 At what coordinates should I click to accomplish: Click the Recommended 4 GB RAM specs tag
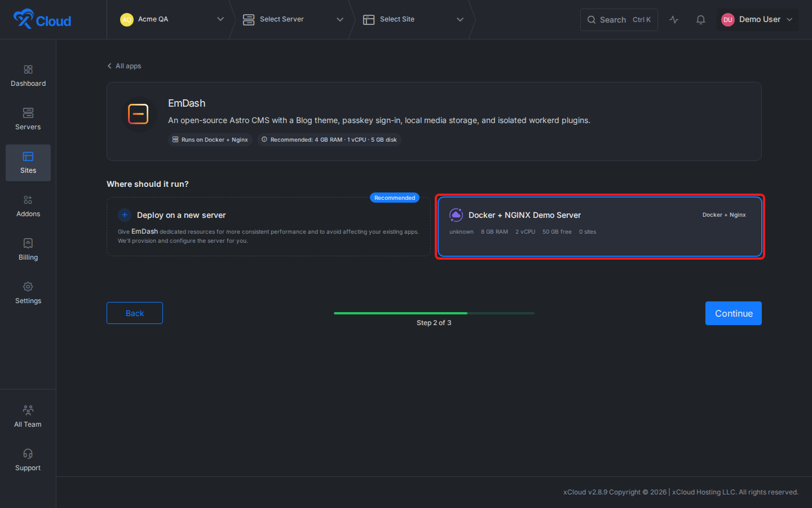(329, 139)
